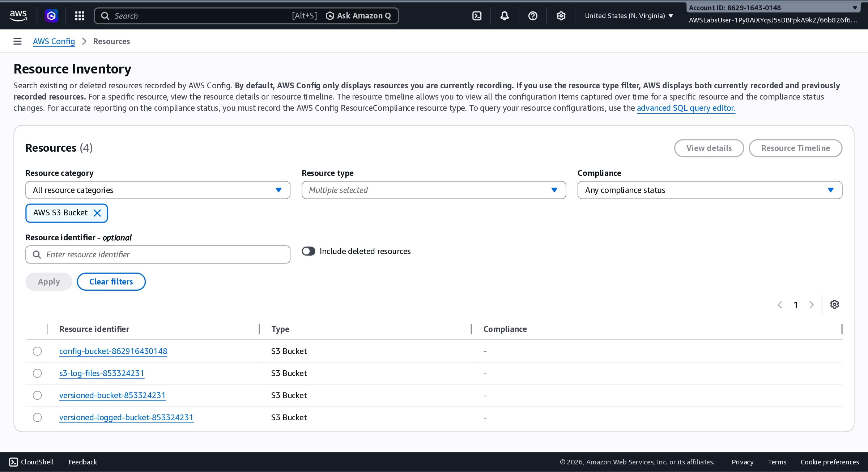Open the notifications bell
Screen dimensions: 868x472
(505, 16)
